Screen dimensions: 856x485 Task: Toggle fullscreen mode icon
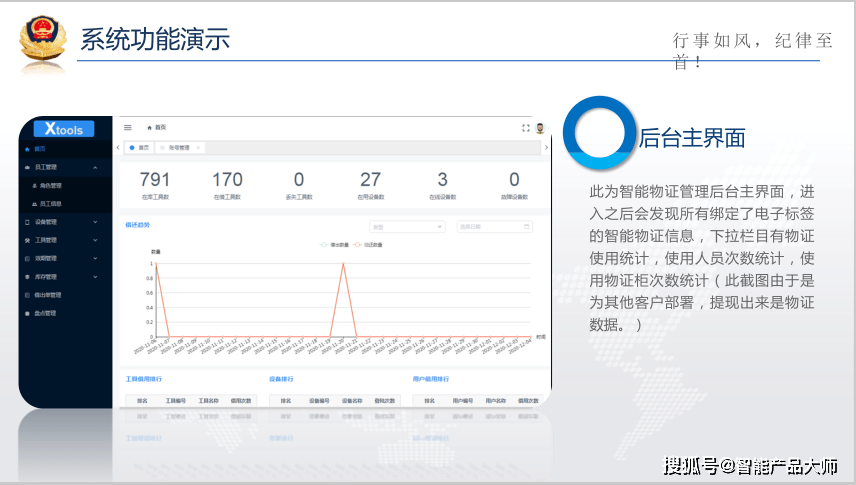(526, 128)
